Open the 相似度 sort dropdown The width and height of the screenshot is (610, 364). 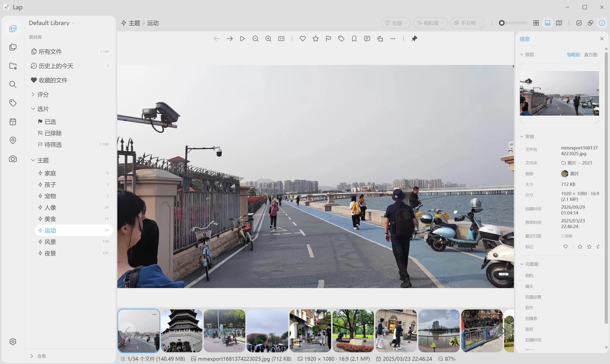pos(431,23)
